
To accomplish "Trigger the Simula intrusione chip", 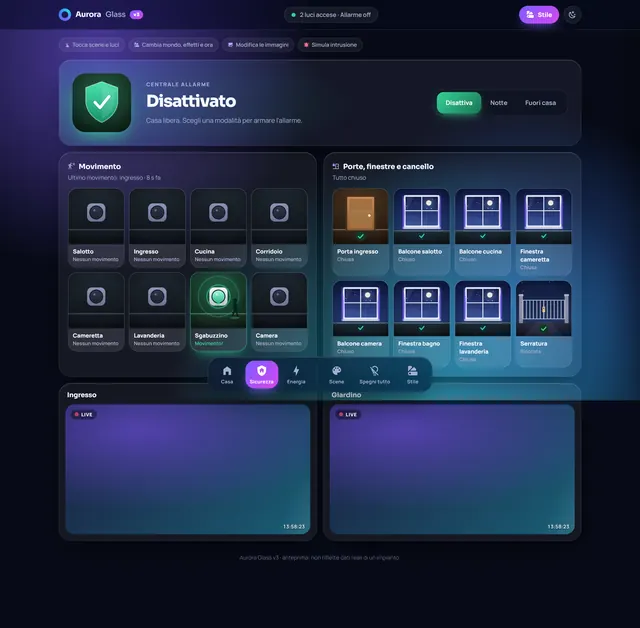I will click(330, 45).
